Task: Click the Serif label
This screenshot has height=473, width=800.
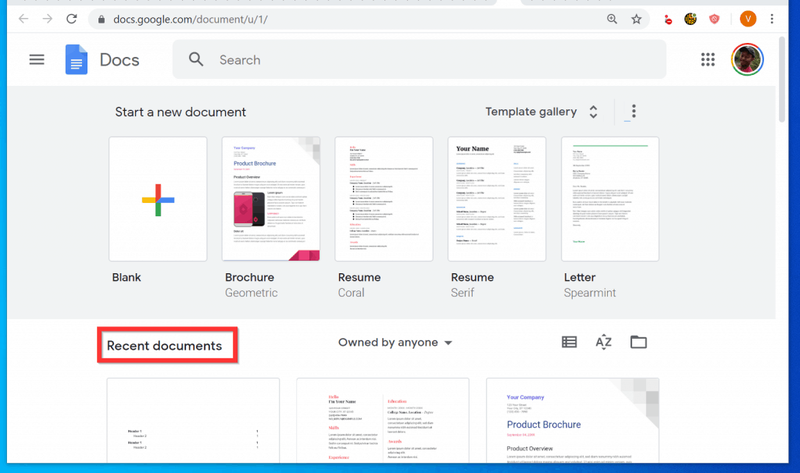Action: point(462,293)
